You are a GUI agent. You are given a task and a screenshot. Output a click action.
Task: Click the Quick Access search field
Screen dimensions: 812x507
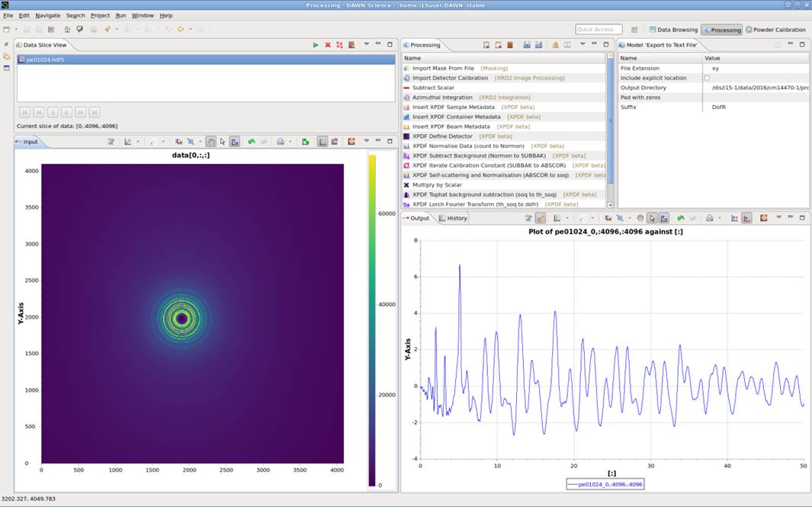[599, 30]
